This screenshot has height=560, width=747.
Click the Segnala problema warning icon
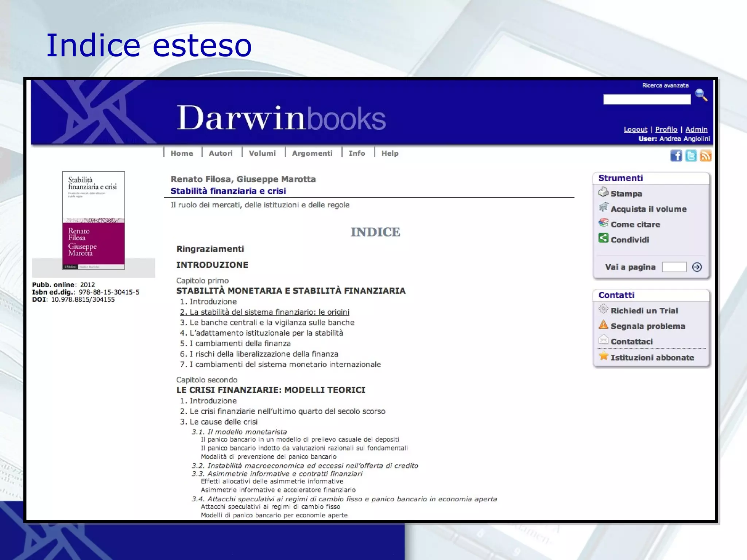click(x=603, y=324)
